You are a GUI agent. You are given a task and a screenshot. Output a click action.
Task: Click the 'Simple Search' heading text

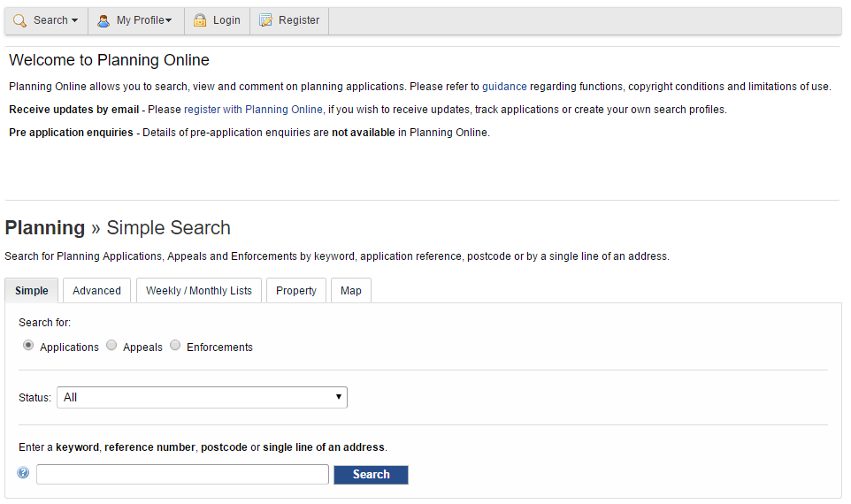pyautogui.click(x=168, y=228)
